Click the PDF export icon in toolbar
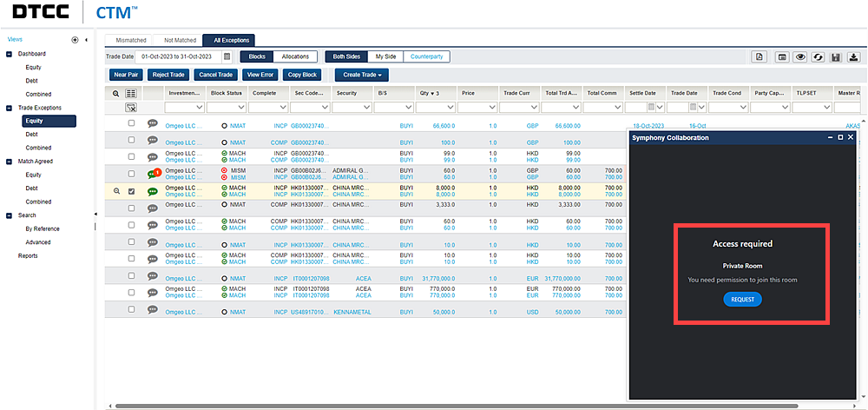 [759, 57]
